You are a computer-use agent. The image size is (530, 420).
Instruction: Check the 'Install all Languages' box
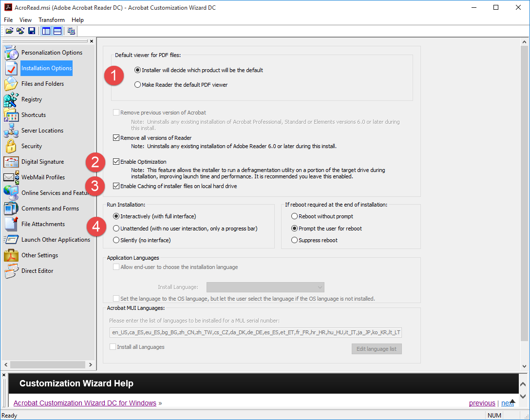113,346
